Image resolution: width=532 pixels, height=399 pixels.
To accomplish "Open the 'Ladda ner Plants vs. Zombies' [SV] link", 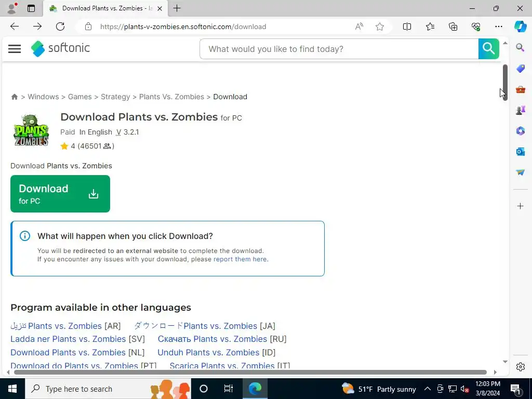I will pos(78,339).
